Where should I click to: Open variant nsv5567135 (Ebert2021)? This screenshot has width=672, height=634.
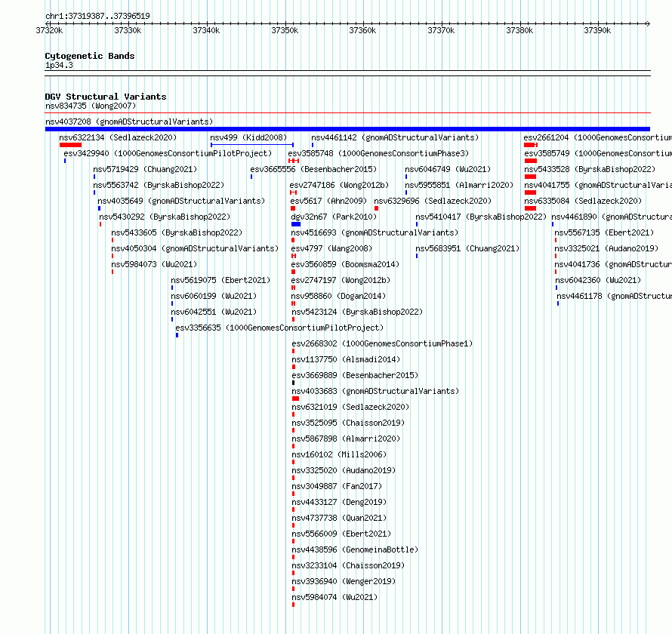click(604, 232)
